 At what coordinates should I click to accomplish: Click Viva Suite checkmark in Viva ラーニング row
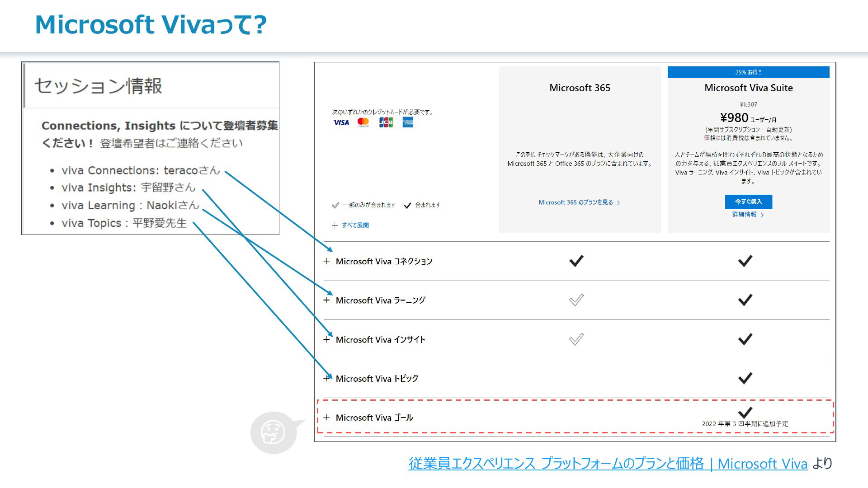[x=745, y=300]
